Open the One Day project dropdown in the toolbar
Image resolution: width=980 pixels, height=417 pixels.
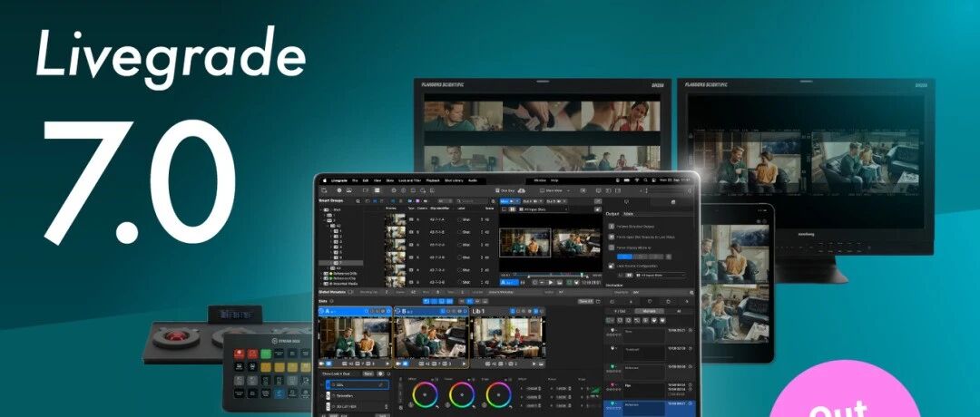(505, 190)
